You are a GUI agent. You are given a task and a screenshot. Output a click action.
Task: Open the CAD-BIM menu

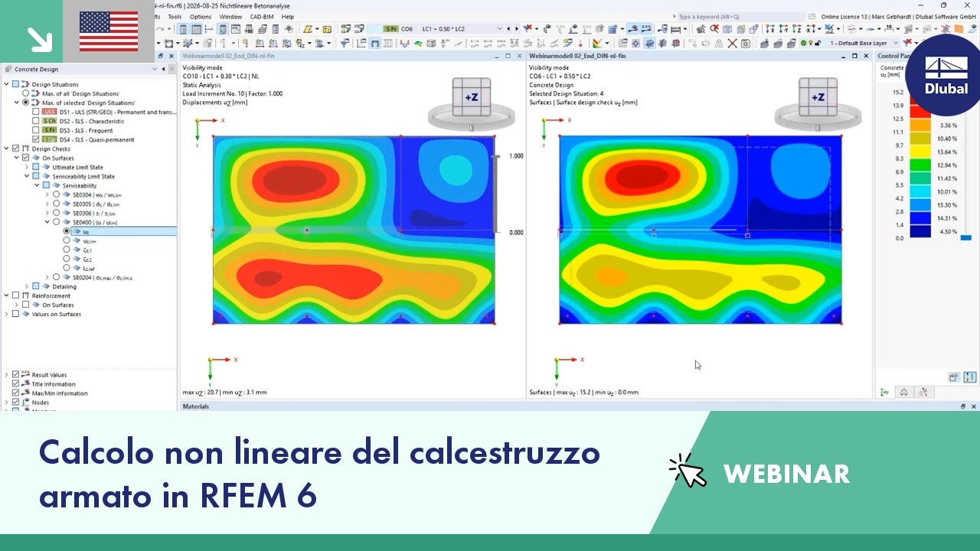[262, 17]
